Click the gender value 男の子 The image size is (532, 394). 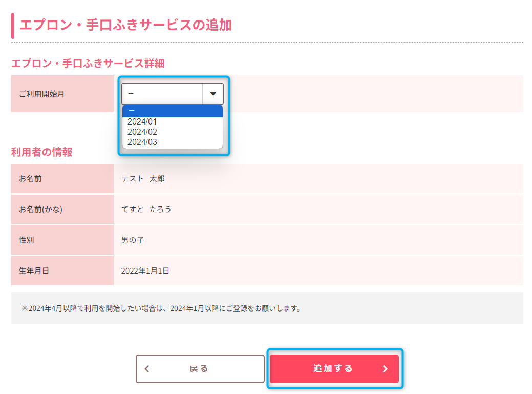[133, 240]
